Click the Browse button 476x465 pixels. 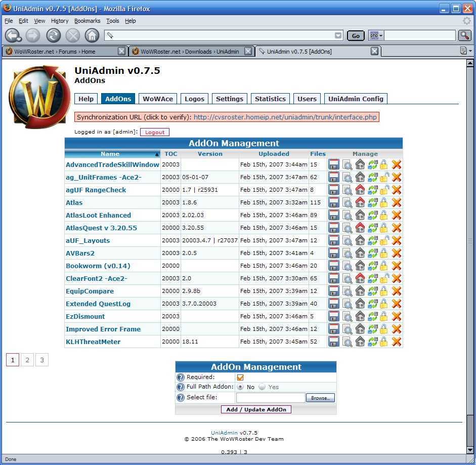pyautogui.click(x=320, y=398)
